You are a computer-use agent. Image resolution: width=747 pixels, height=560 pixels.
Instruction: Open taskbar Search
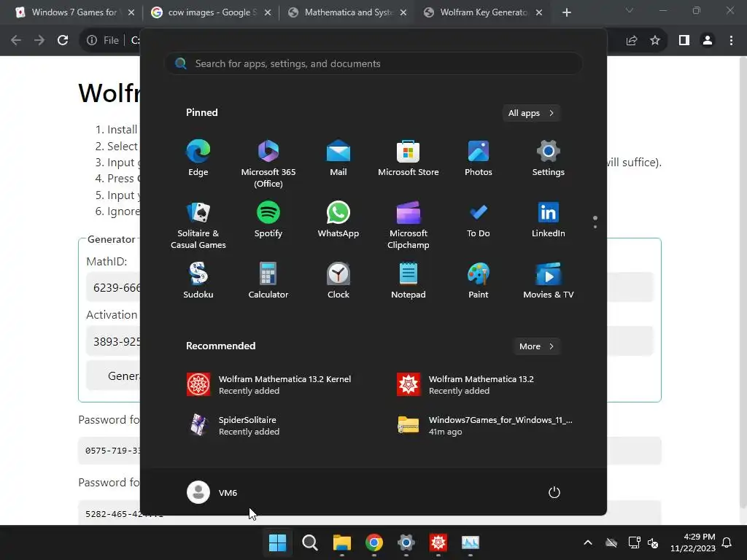pyautogui.click(x=309, y=542)
